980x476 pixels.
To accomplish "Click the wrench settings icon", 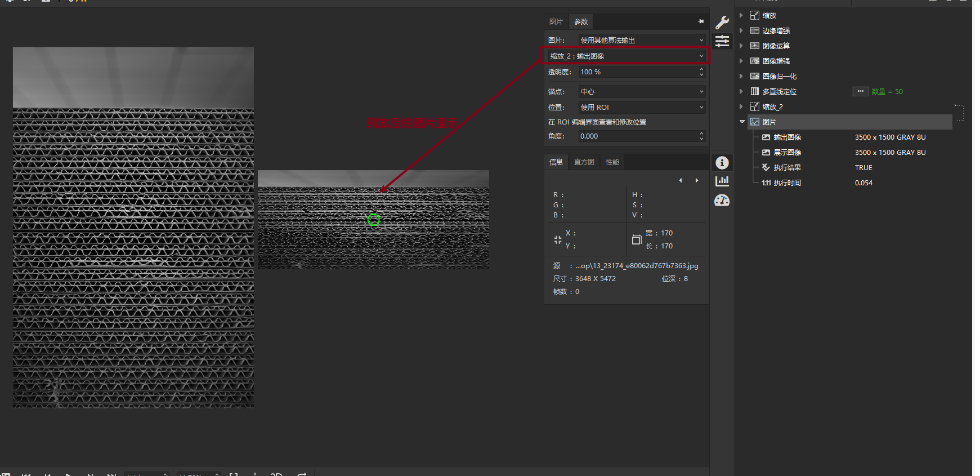I will pyautogui.click(x=722, y=23).
